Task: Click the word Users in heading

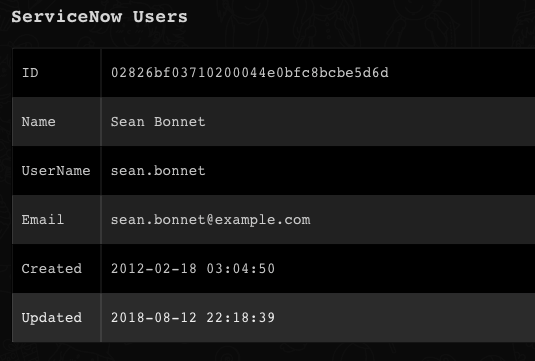Action: pos(160,17)
